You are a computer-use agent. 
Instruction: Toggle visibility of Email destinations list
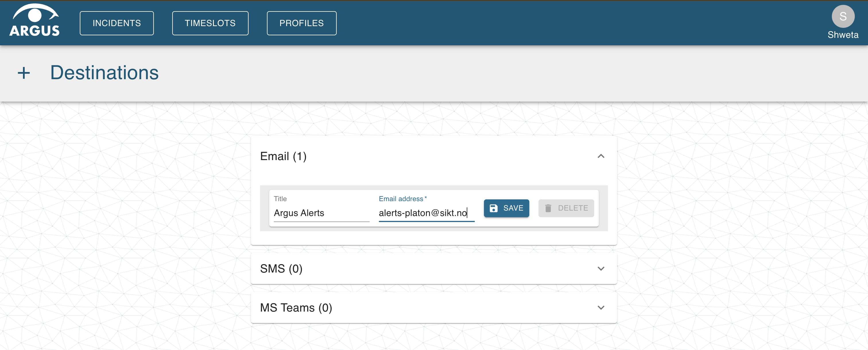click(x=602, y=156)
